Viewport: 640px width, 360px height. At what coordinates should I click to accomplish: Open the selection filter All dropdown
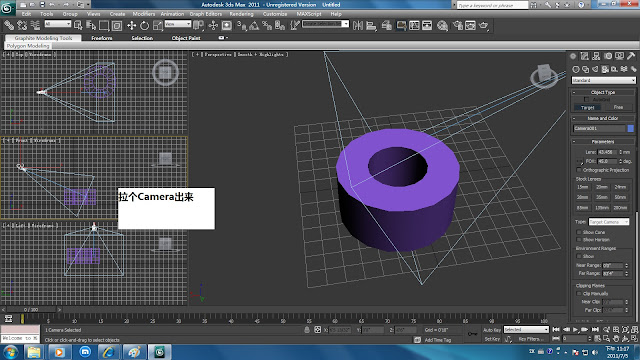58,24
